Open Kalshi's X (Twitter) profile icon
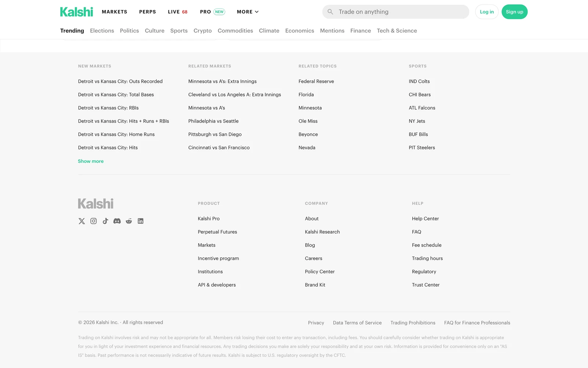Screen dimensions: 588x368 [x=82, y=221]
